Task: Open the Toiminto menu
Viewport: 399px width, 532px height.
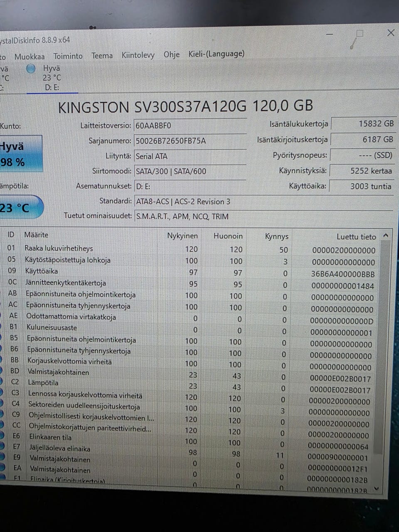Action: [68, 56]
